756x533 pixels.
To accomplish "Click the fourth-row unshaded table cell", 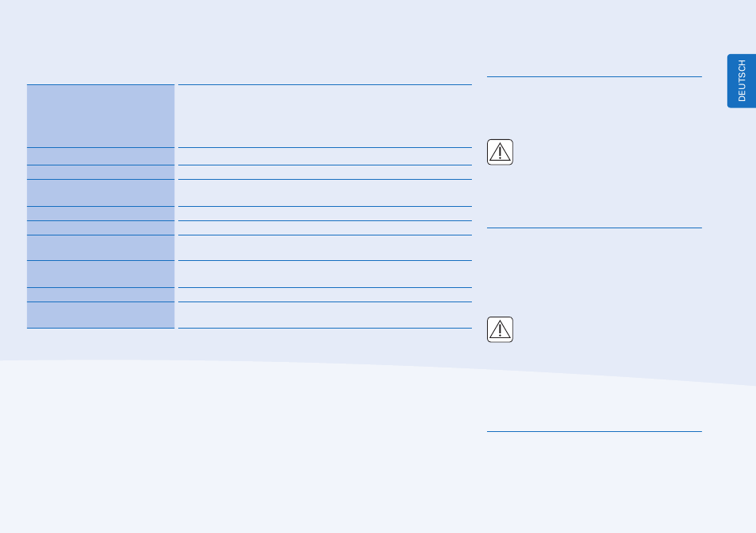I will (x=325, y=193).
